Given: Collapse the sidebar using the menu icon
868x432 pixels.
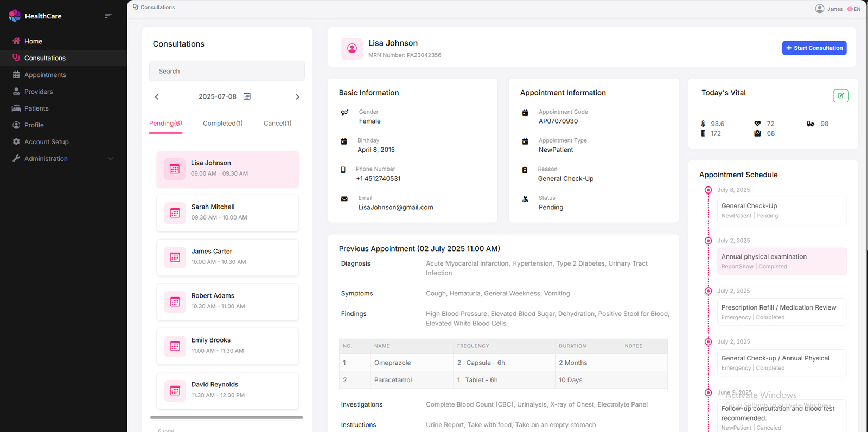Looking at the screenshot, I should [x=108, y=16].
